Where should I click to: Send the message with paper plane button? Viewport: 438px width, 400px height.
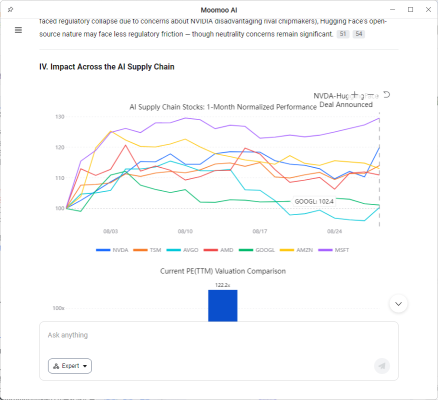(x=382, y=366)
